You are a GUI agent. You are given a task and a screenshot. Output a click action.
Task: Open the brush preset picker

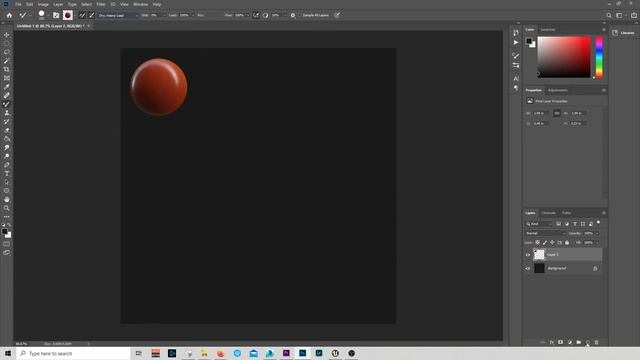[41, 15]
